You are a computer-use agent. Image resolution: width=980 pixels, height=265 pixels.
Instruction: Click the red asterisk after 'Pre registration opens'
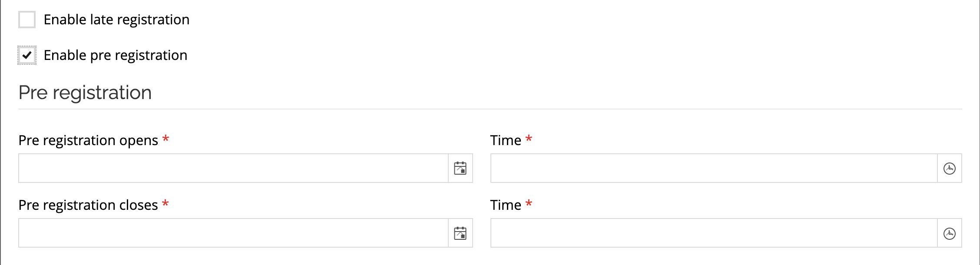(x=166, y=139)
